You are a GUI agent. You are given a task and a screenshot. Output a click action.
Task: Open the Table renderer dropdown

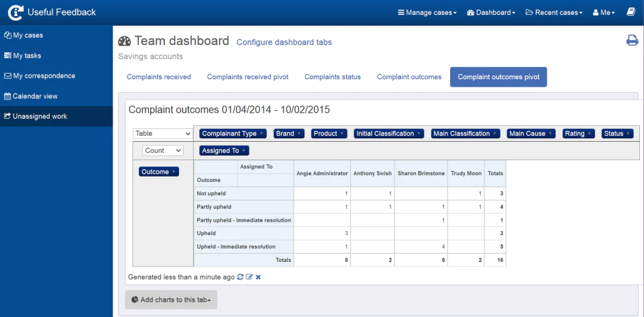coord(163,134)
